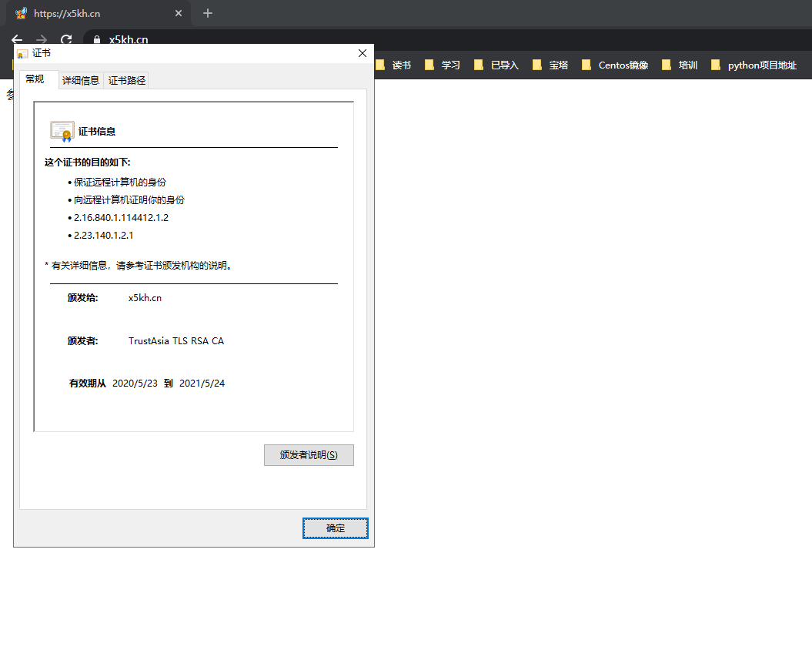The image size is (812, 670).
Task: Open a new browser tab
Action: coord(208,13)
